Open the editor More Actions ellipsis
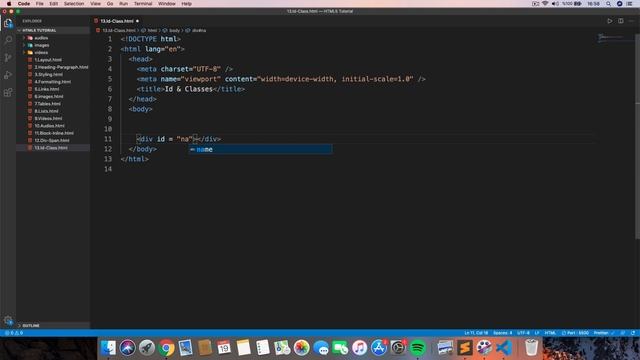The image size is (640, 360). pyautogui.click(x=631, y=21)
